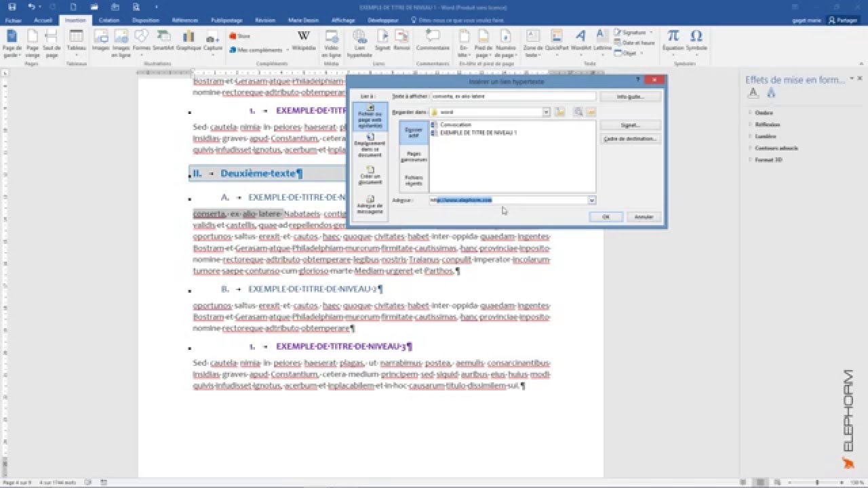The image size is (868, 488).
Task: Click the up one folder icon in dialog
Action: pos(559,112)
